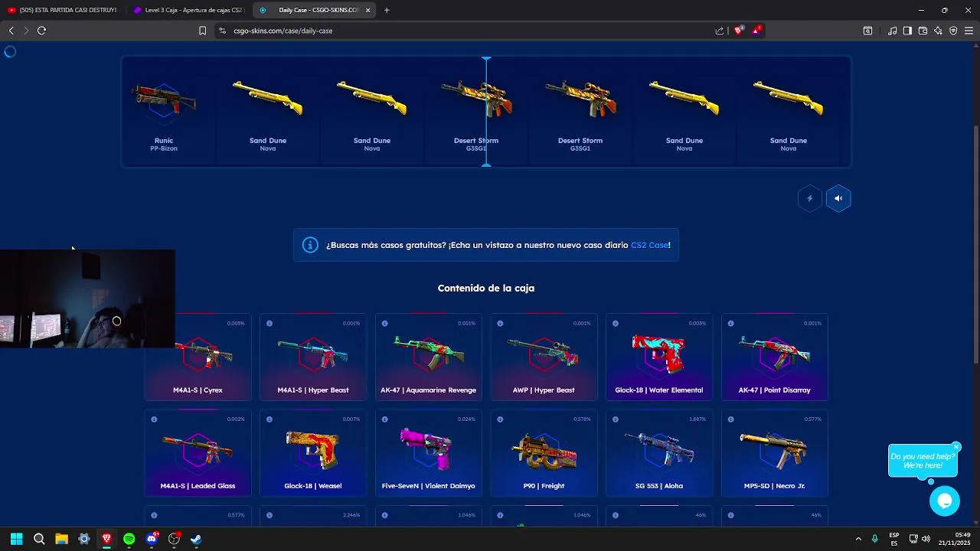Click the 'Glock-18 | Weasel' label

click(312, 486)
